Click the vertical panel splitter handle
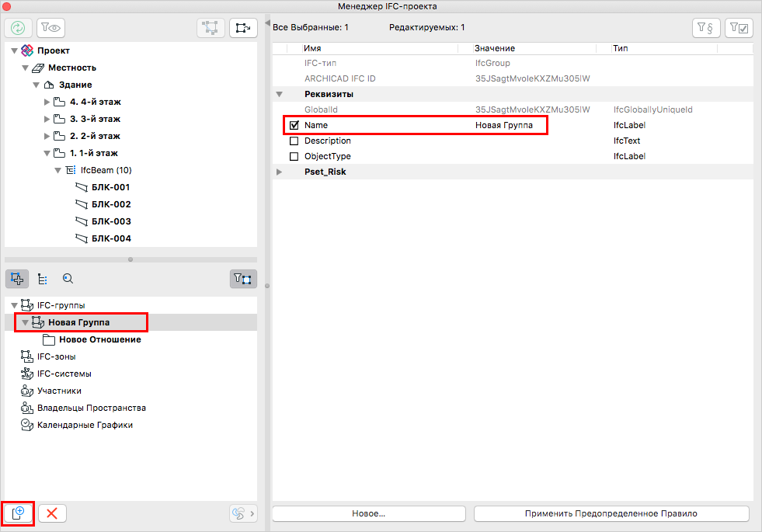762x532 pixels. (x=267, y=286)
